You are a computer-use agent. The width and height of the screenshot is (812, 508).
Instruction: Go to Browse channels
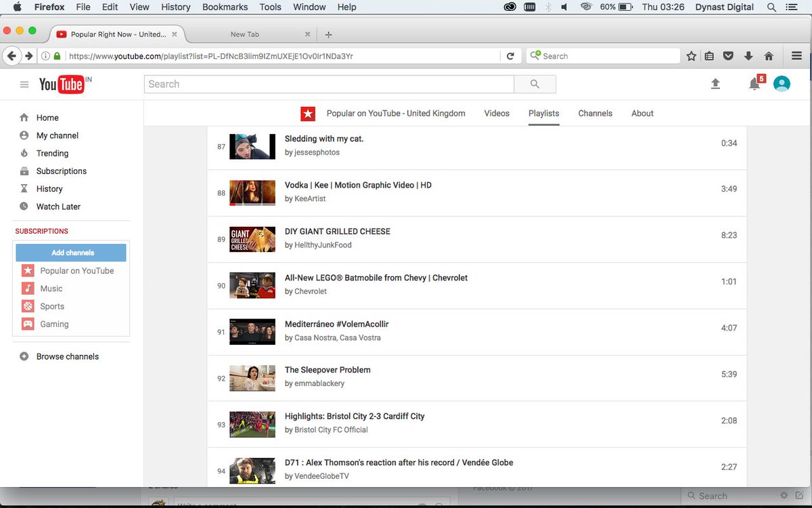pos(68,356)
